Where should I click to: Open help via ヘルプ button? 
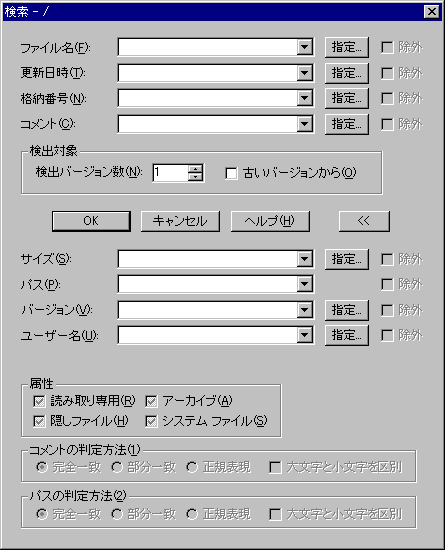[270, 221]
